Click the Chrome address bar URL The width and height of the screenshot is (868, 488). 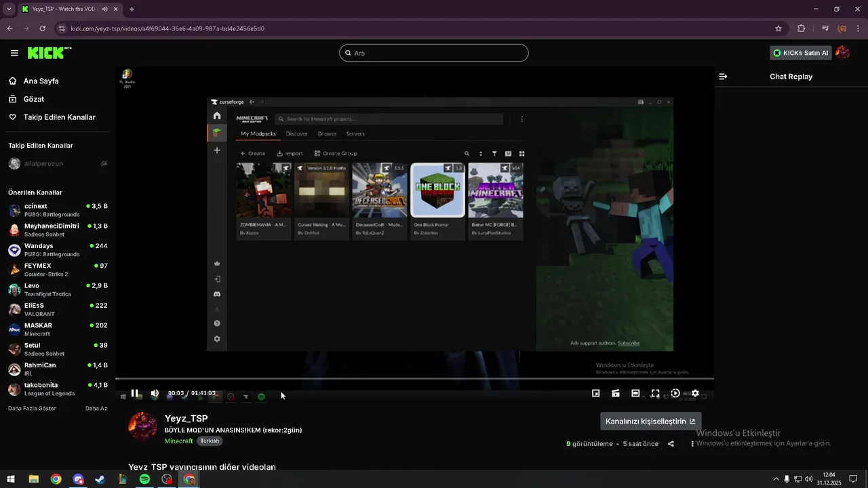coord(167,28)
